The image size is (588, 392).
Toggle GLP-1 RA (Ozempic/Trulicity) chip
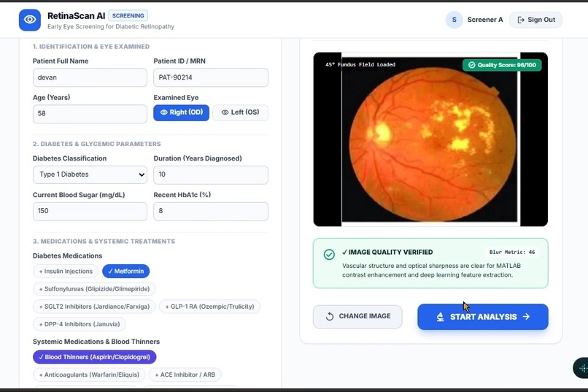click(x=209, y=307)
